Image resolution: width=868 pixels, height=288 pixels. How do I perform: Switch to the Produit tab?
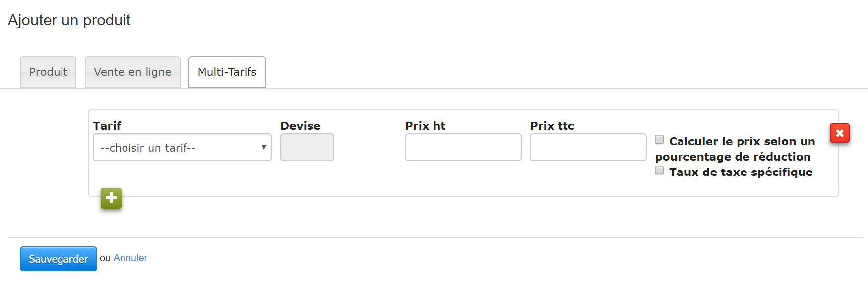tap(48, 72)
